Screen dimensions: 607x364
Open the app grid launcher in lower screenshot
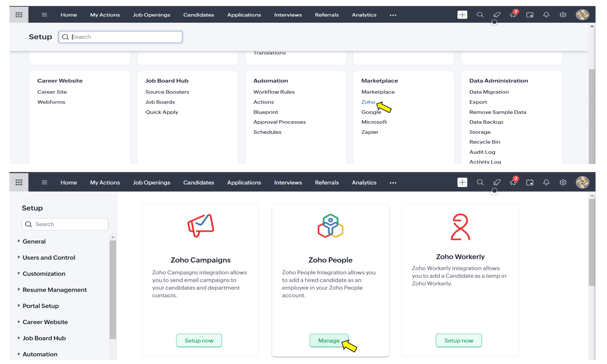pyautogui.click(x=19, y=182)
